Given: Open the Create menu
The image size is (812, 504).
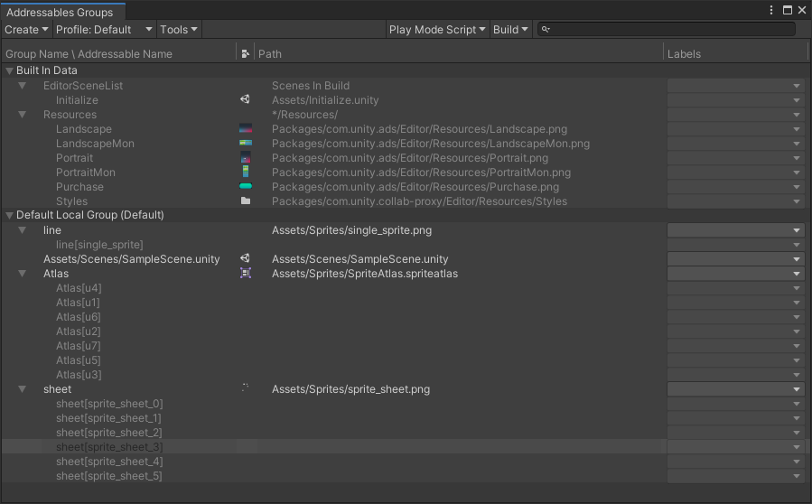Looking at the screenshot, I should (x=26, y=30).
